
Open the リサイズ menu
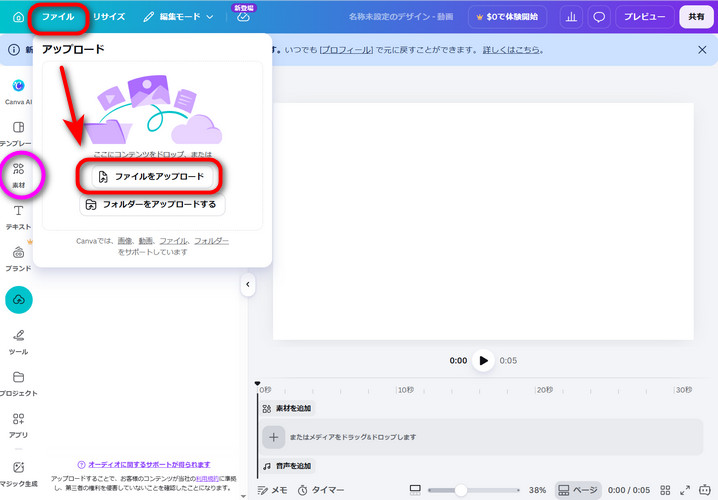(x=109, y=17)
